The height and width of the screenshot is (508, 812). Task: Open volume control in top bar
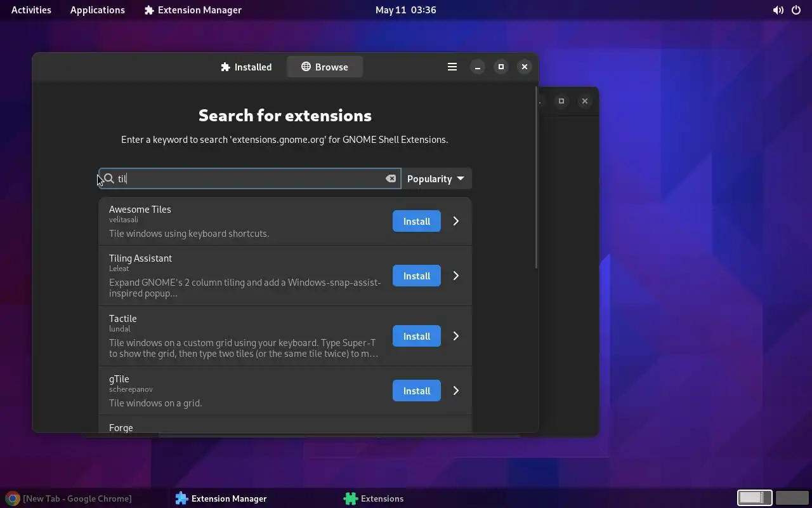click(x=778, y=10)
